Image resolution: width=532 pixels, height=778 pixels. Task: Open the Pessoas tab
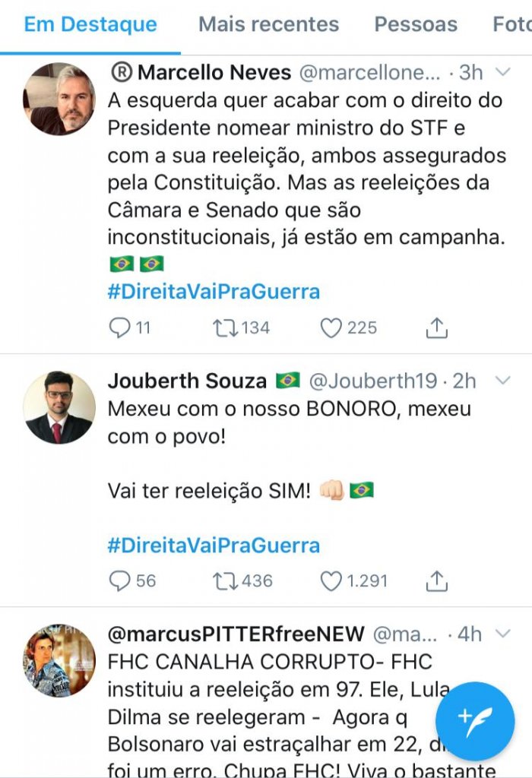416,24
